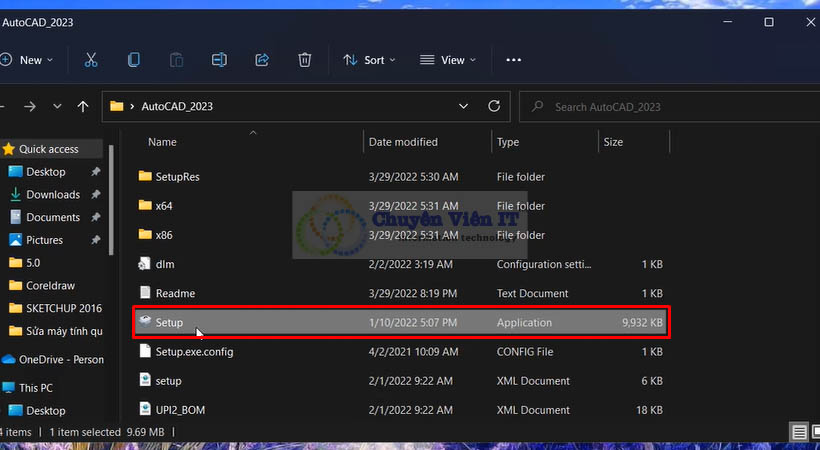The height and width of the screenshot is (450, 820).
Task: Sort files by Size column
Action: (613, 142)
